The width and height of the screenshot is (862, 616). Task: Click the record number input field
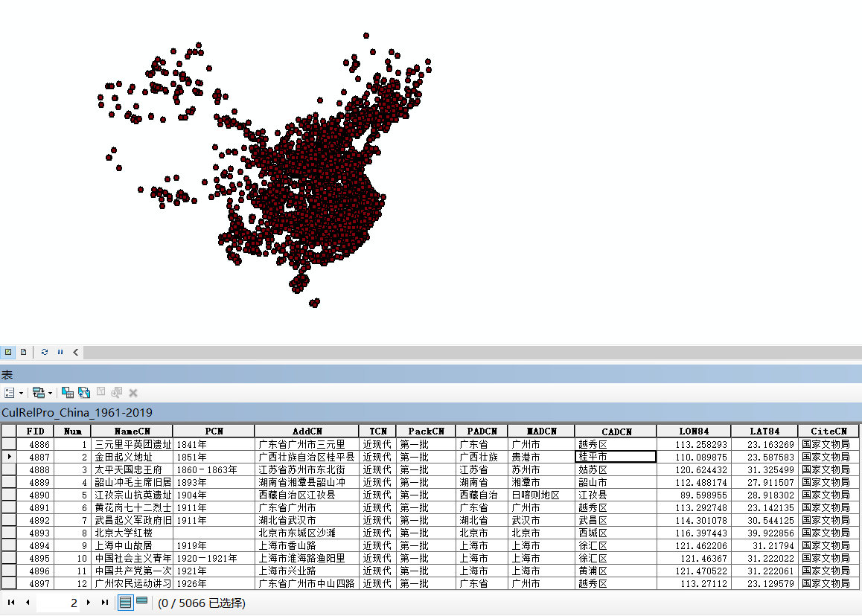[58, 603]
